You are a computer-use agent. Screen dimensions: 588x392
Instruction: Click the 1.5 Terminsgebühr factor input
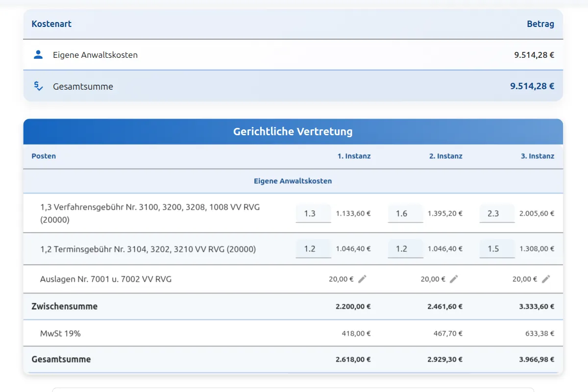tap(497, 248)
